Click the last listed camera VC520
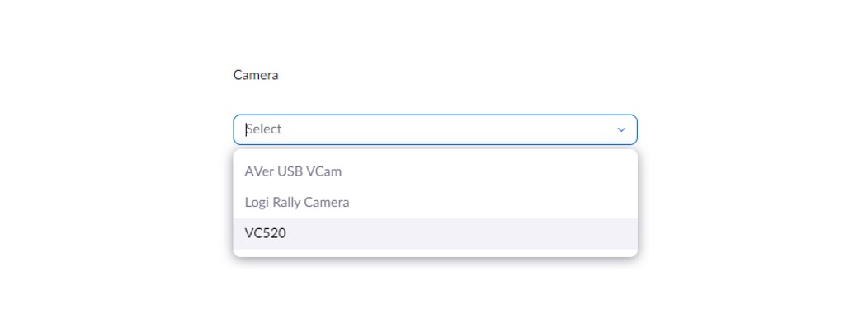 435,233
